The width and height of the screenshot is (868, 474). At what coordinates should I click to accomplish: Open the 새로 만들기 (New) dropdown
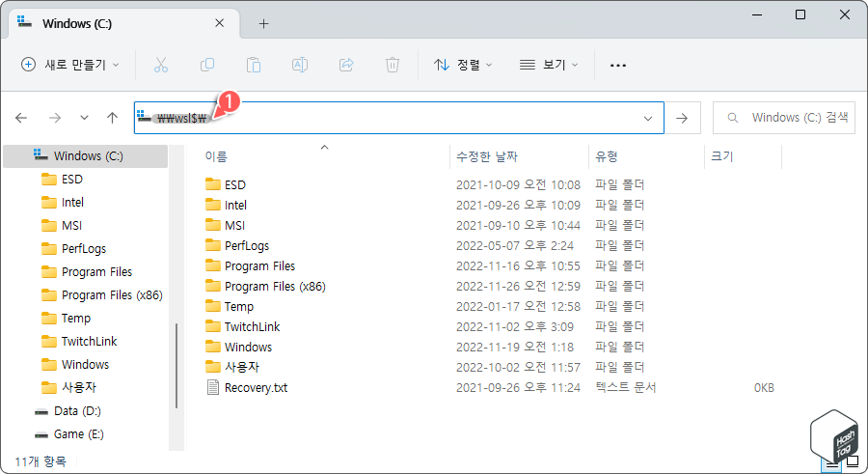[70, 65]
